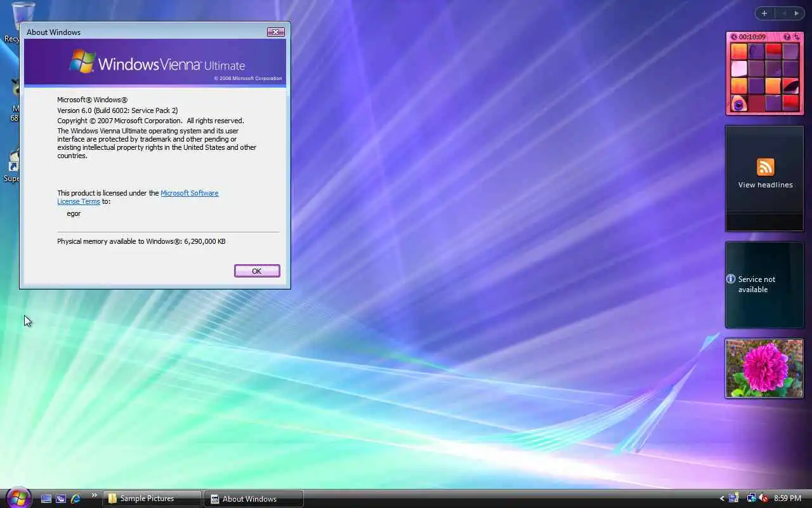Click the muted volume tray icon
Screen dimensions: 812x508
pos(764,498)
